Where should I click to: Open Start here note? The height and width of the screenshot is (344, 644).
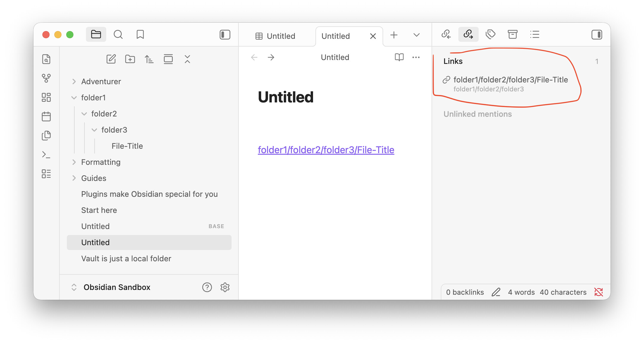[99, 210]
